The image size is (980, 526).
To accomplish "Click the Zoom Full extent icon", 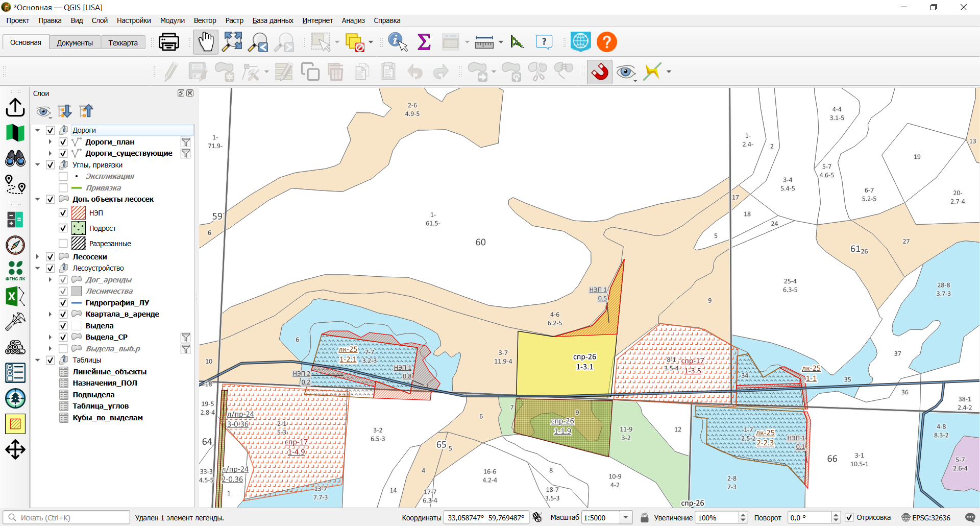I will click(232, 42).
